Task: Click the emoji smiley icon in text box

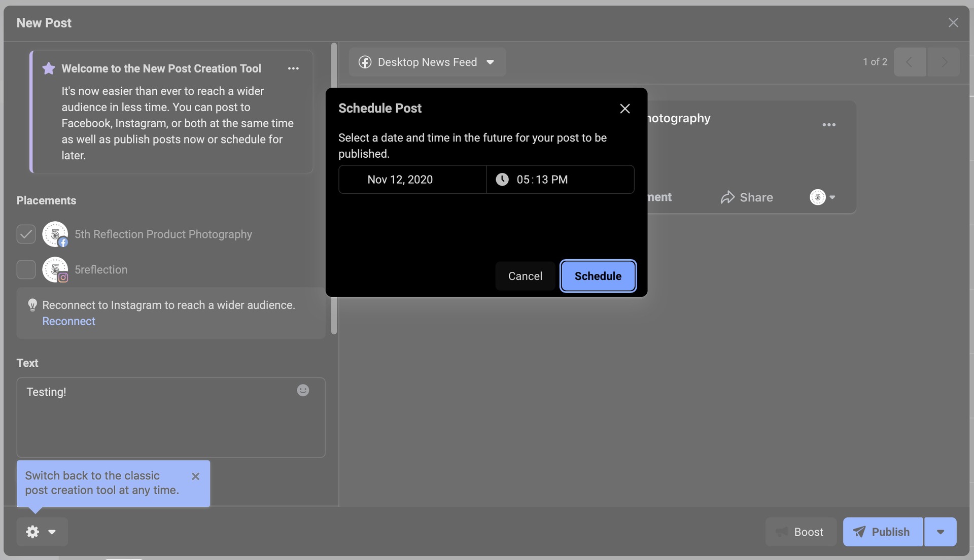Action: click(x=303, y=390)
